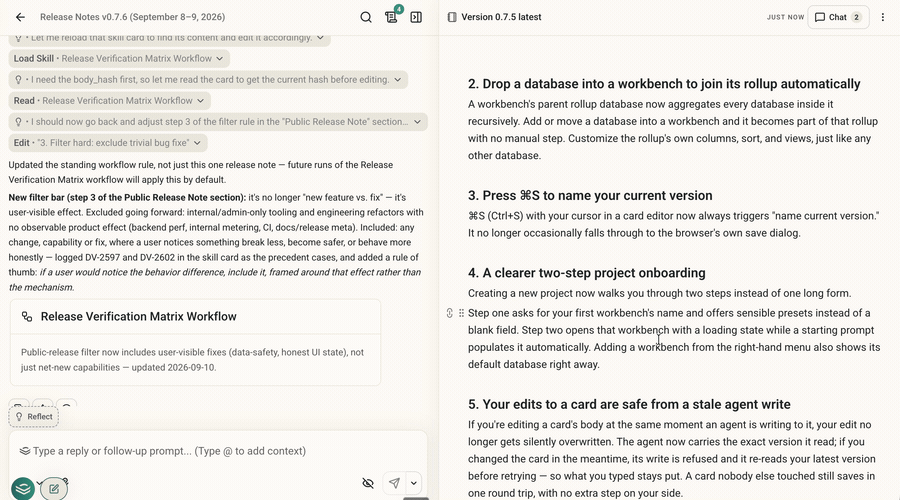Click the layers icon in the prompt field
The height and width of the screenshot is (500, 900).
coord(25,451)
